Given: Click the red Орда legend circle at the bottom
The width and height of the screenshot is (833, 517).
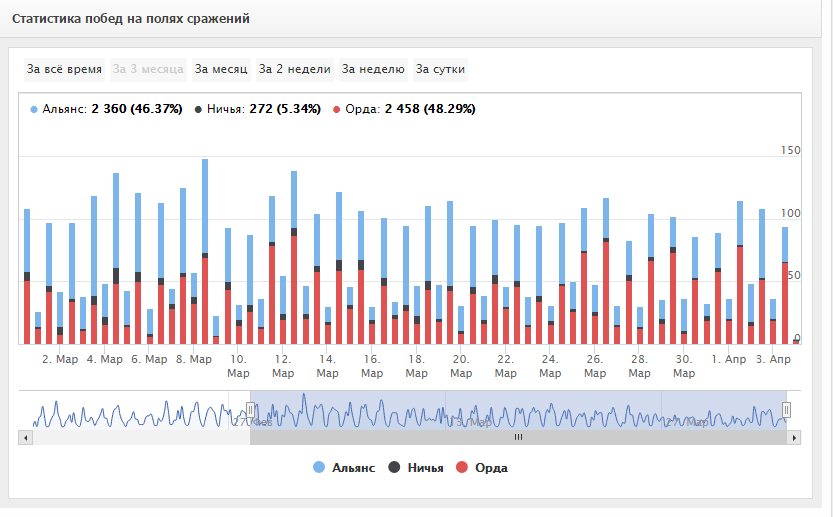Looking at the screenshot, I should coord(462,468).
